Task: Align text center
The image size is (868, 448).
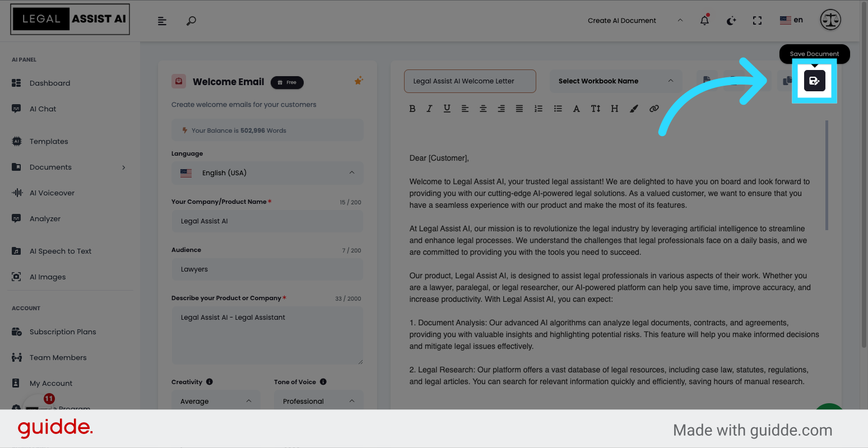Action: click(x=483, y=109)
